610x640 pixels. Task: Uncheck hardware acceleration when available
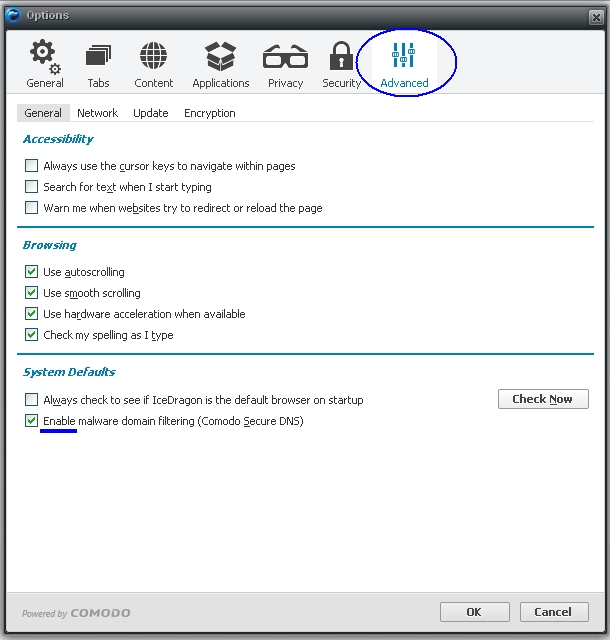tap(31, 313)
